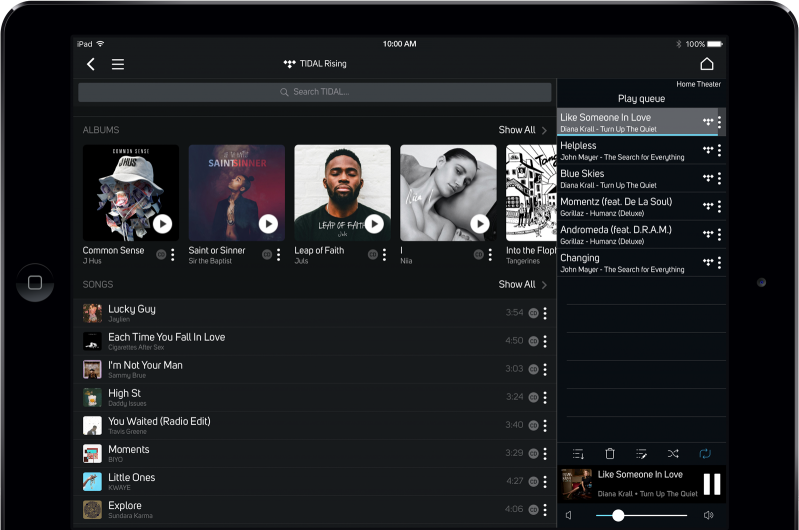
Task: Open the hamburger navigation menu
Action: click(118, 64)
